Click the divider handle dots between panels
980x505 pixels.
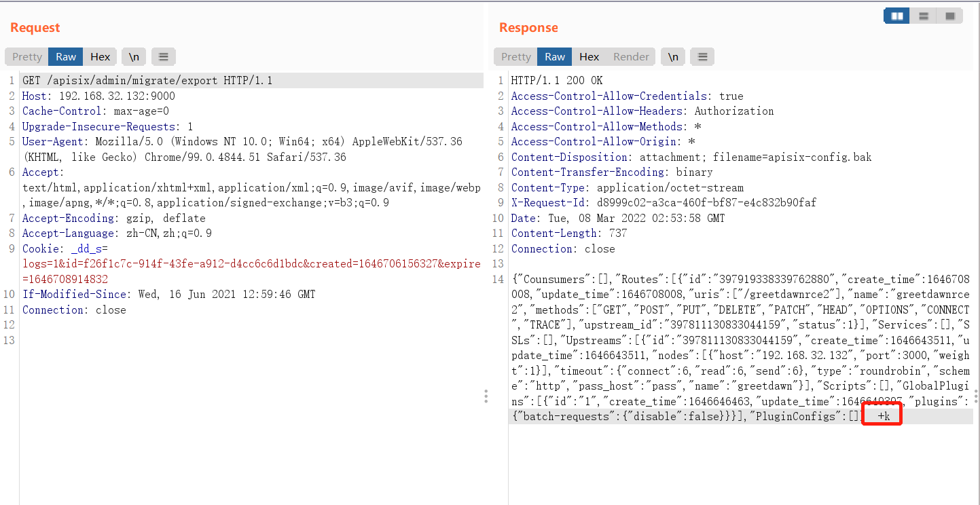(486, 396)
